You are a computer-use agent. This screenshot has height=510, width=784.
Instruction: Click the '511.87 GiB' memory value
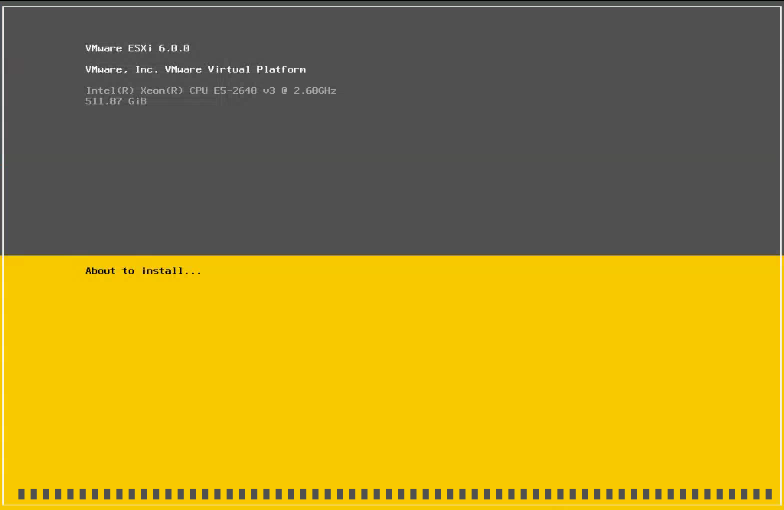coord(116,102)
